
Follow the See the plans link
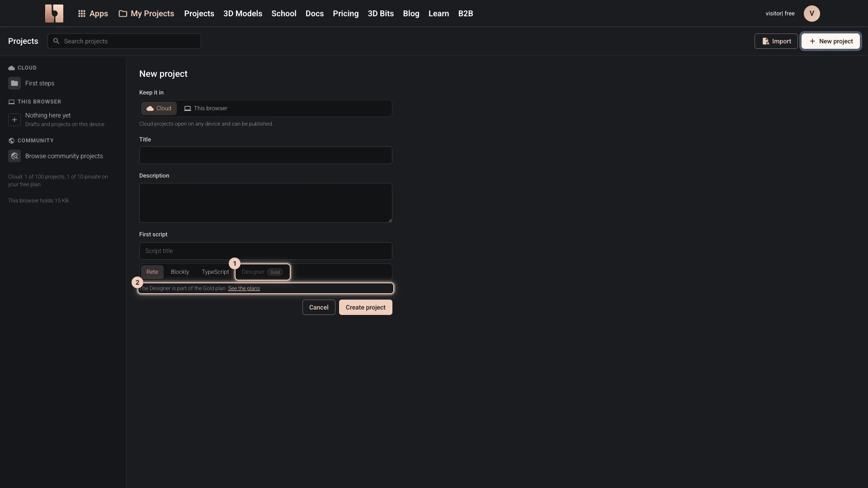(244, 288)
